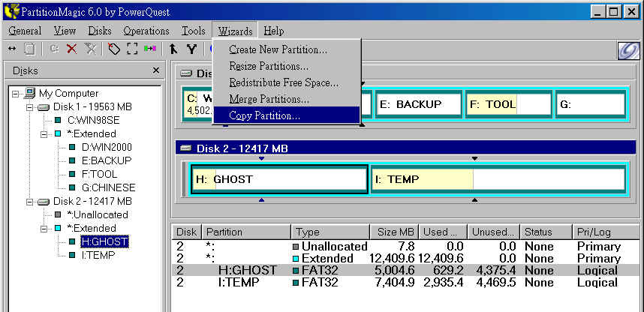The height and width of the screenshot is (312, 644).
Task: Select I:TEMP in the disk tree
Action: pos(98,255)
